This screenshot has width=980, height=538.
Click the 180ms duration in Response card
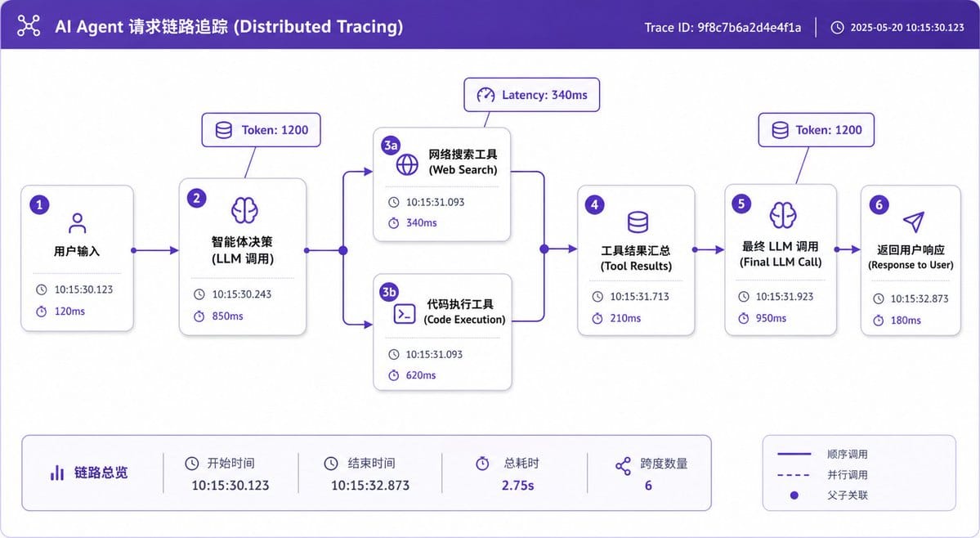click(906, 321)
